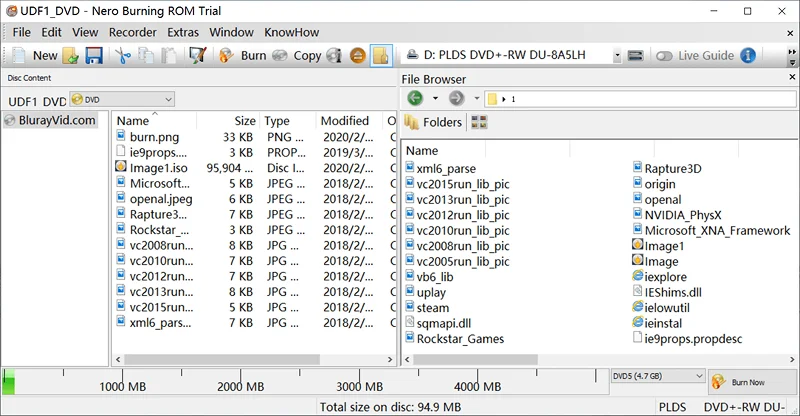Click the Cut scissors icon
Image resolution: width=800 pixels, height=416 pixels.
pyautogui.click(x=122, y=56)
